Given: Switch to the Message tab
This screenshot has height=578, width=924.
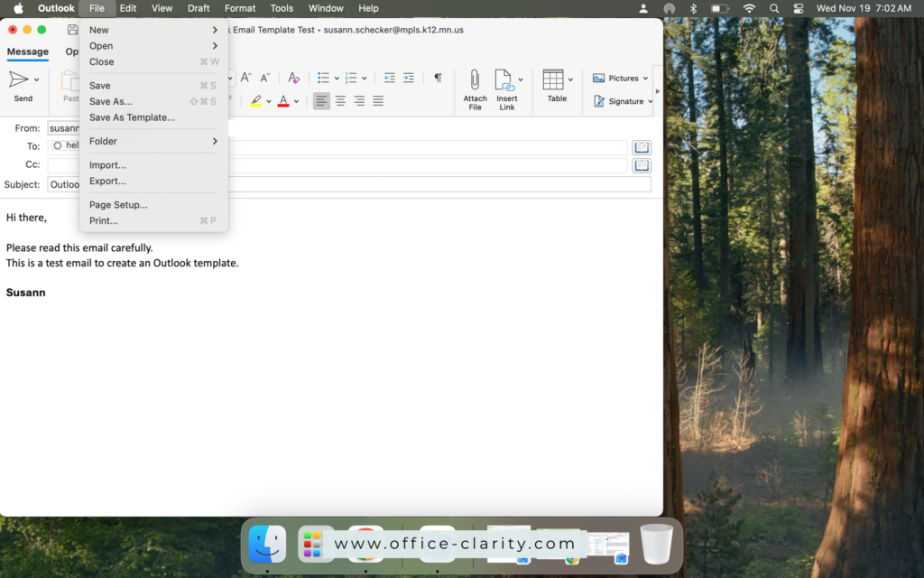Looking at the screenshot, I should [28, 51].
